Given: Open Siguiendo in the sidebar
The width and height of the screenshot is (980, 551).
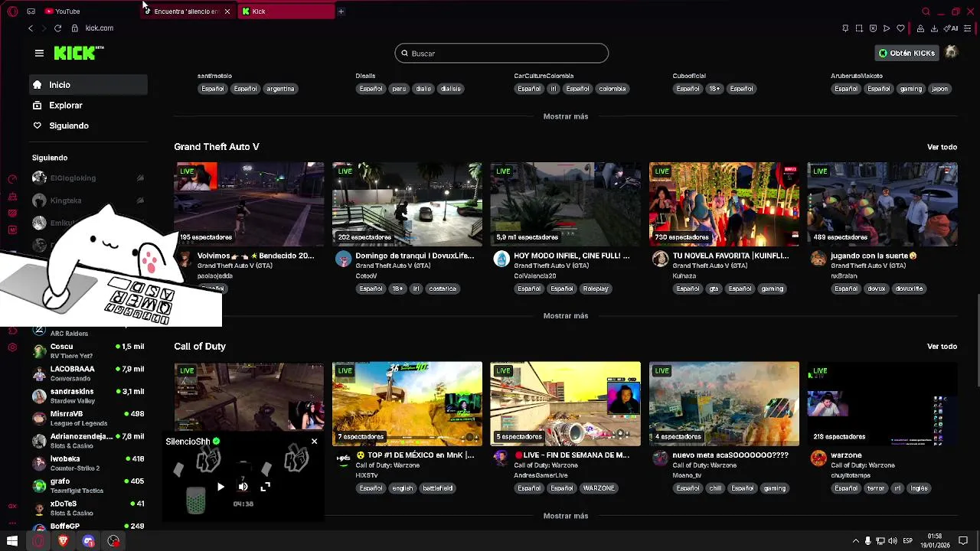Looking at the screenshot, I should [x=89, y=126].
